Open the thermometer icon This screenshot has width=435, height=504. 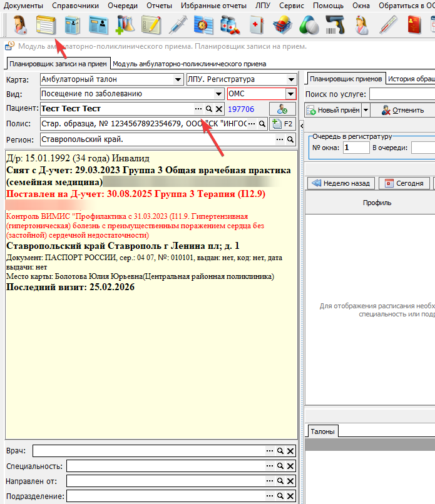388,25
